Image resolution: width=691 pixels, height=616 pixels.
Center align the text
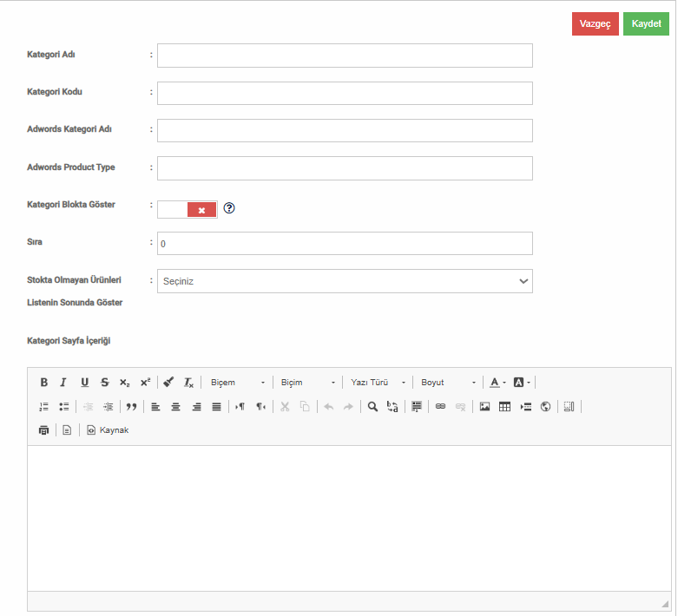(175, 406)
